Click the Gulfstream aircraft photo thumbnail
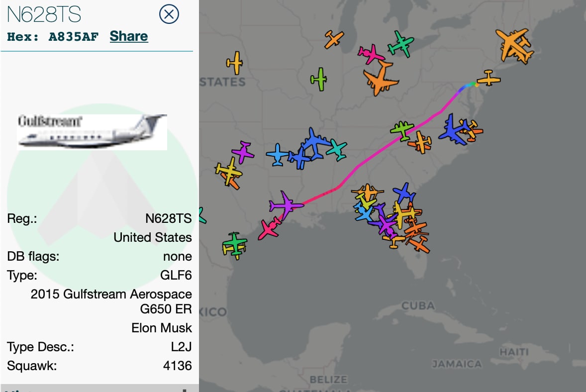This screenshot has width=586, height=392. click(92, 132)
